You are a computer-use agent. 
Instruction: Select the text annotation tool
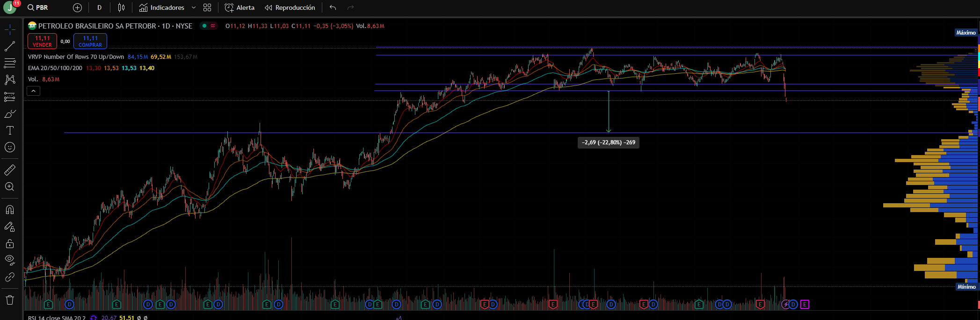[x=10, y=130]
